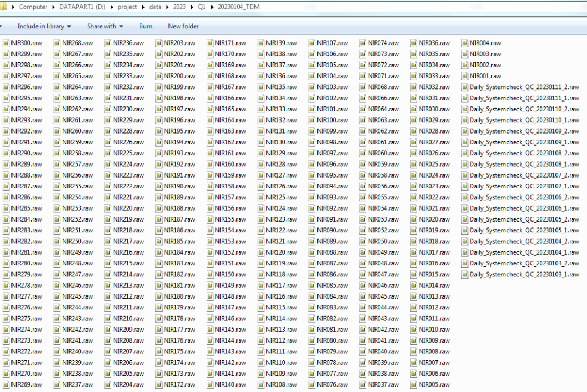
Task: Select the file name NIR050.raw
Action: [x=383, y=241]
